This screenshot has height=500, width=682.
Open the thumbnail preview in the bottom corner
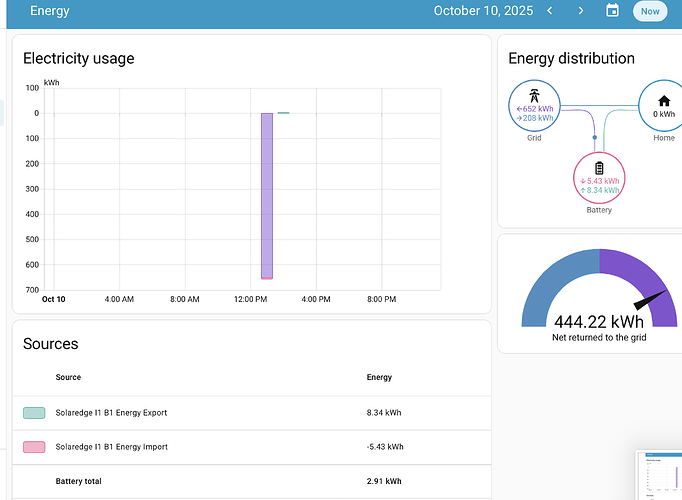tap(660, 475)
